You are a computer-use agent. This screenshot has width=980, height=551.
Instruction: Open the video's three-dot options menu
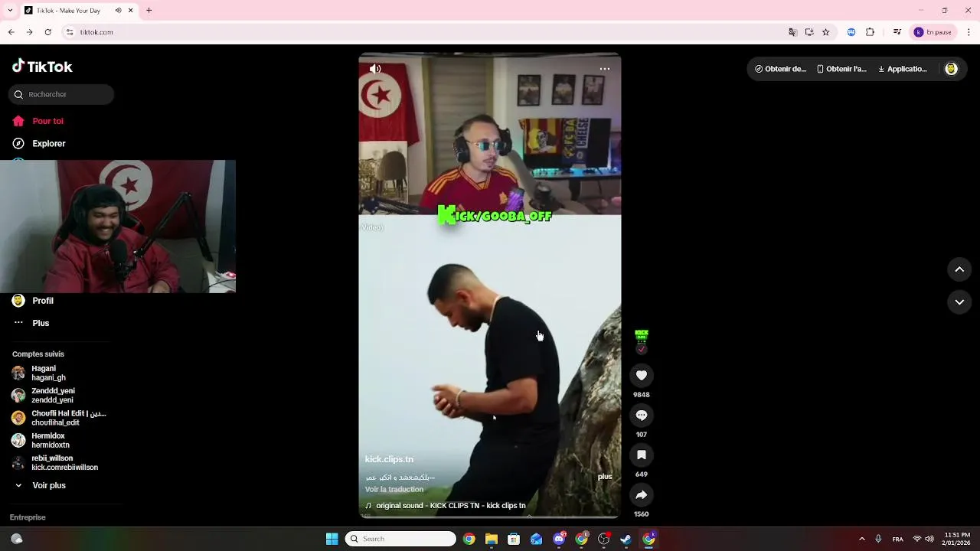click(604, 69)
